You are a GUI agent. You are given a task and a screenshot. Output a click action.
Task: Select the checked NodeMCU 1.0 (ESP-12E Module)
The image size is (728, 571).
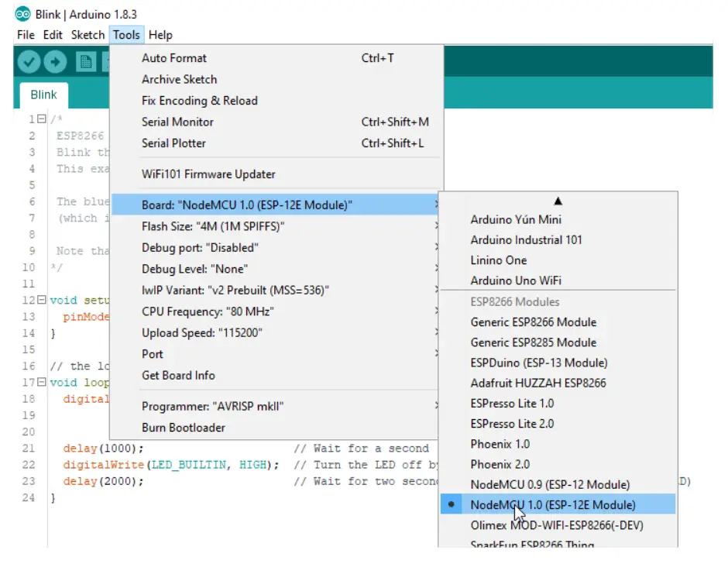(558, 504)
